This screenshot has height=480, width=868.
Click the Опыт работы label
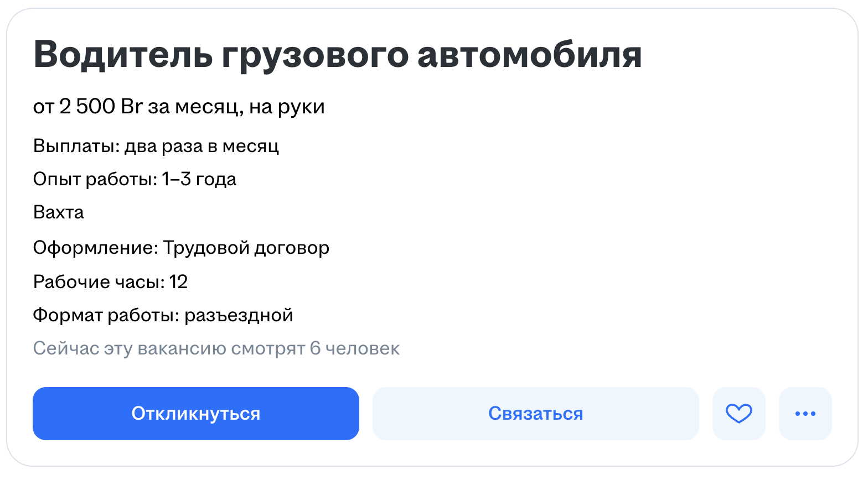pyautogui.click(x=95, y=179)
